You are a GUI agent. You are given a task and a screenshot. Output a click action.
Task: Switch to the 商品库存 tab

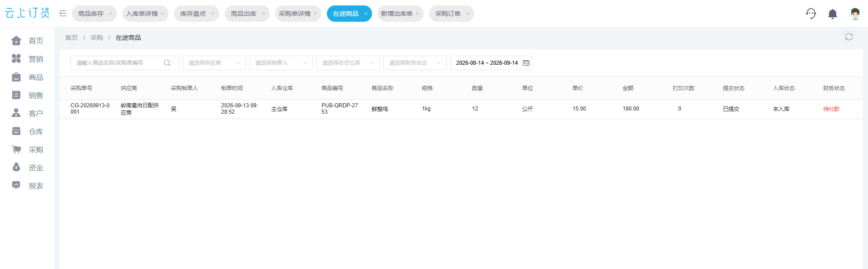pos(91,14)
